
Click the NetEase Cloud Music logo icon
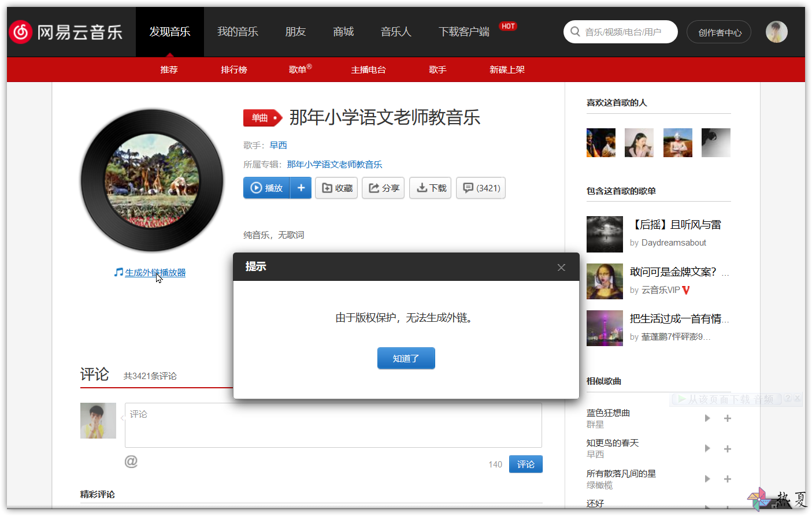click(21, 32)
